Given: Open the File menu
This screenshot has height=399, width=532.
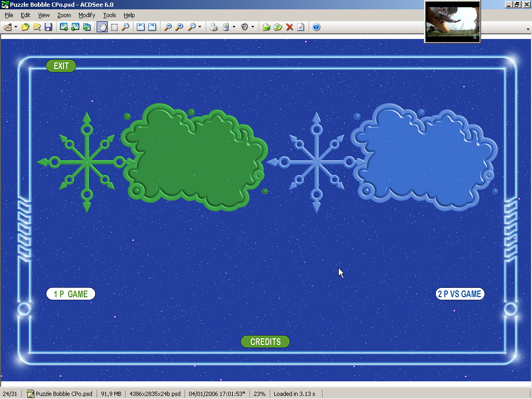Looking at the screenshot, I should pos(9,15).
